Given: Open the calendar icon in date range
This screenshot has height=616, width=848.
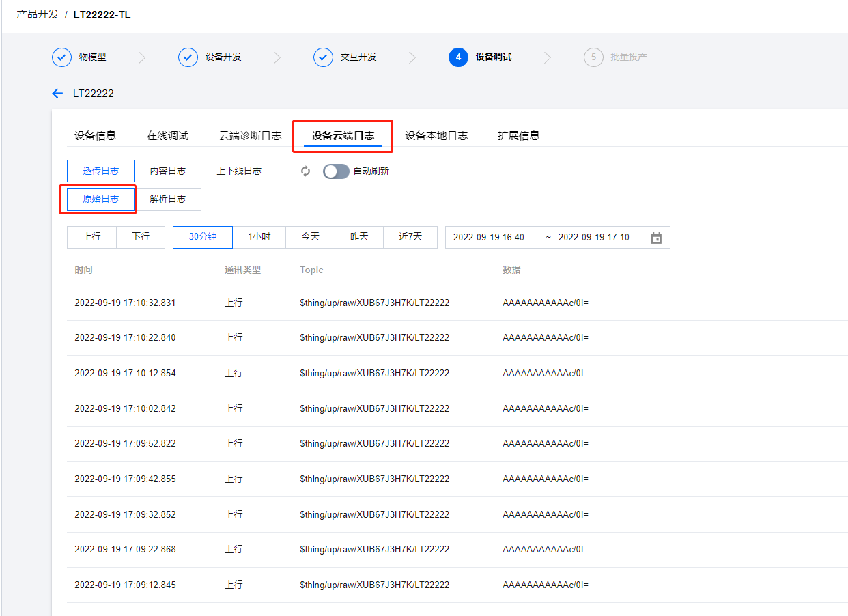Looking at the screenshot, I should pyautogui.click(x=656, y=238).
